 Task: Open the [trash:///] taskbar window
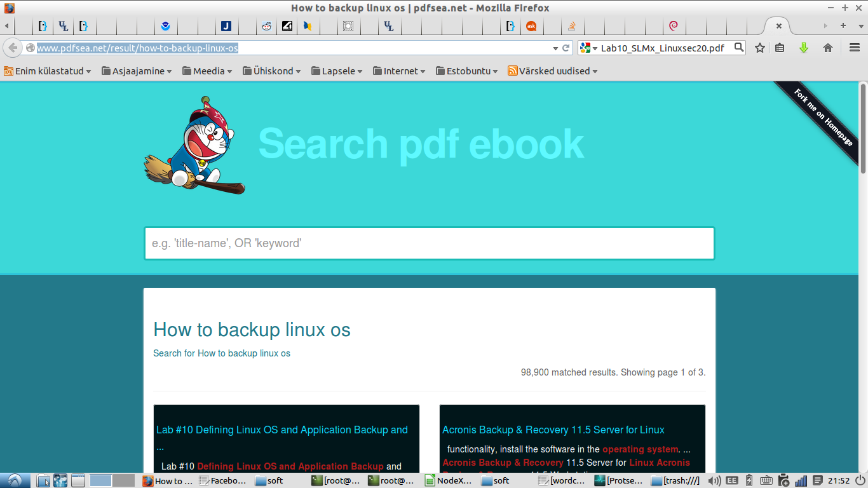tap(675, 481)
